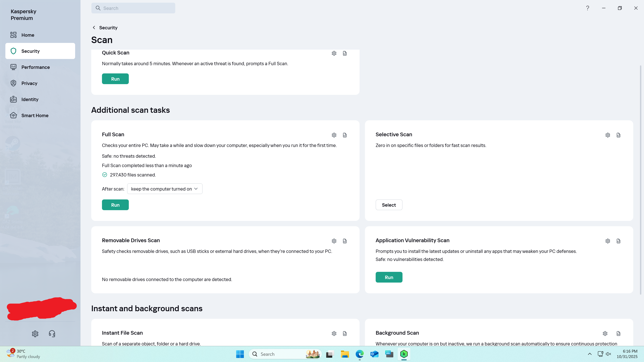
Task: Click 'Full Scan completed less than a minute ago'
Action: pyautogui.click(x=147, y=165)
